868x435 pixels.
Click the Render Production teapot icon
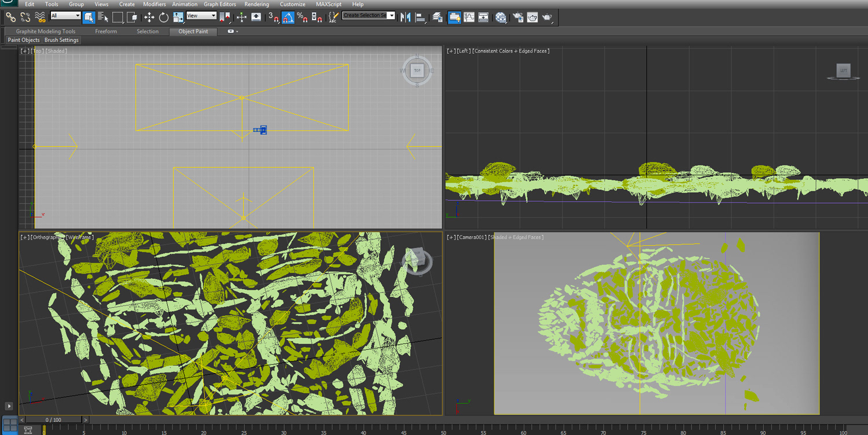(x=547, y=17)
